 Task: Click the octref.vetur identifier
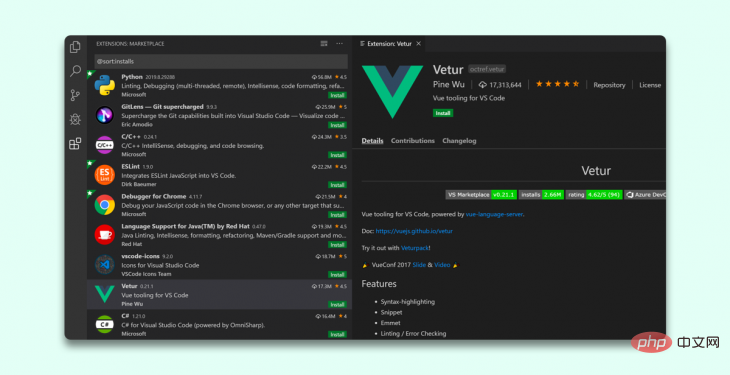487,69
